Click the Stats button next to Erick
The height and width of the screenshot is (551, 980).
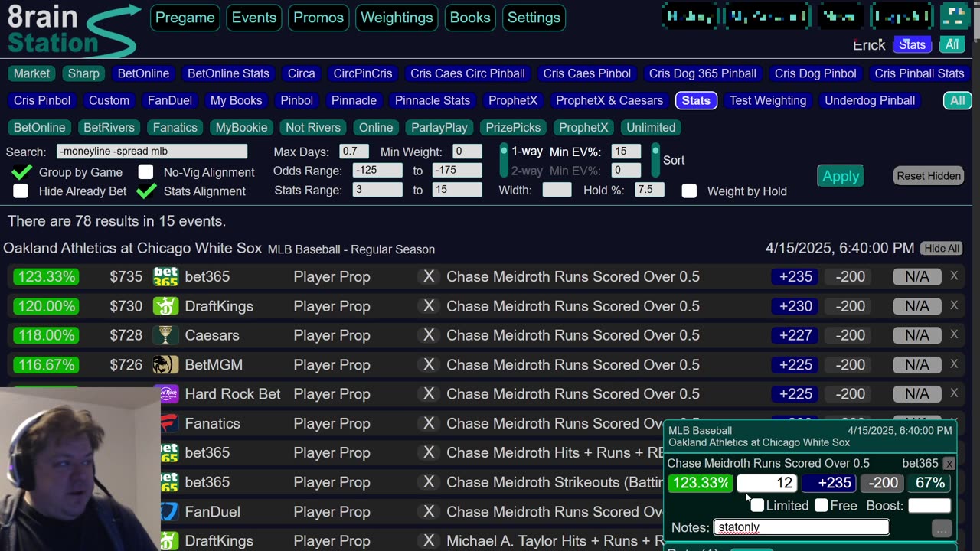[x=912, y=44]
